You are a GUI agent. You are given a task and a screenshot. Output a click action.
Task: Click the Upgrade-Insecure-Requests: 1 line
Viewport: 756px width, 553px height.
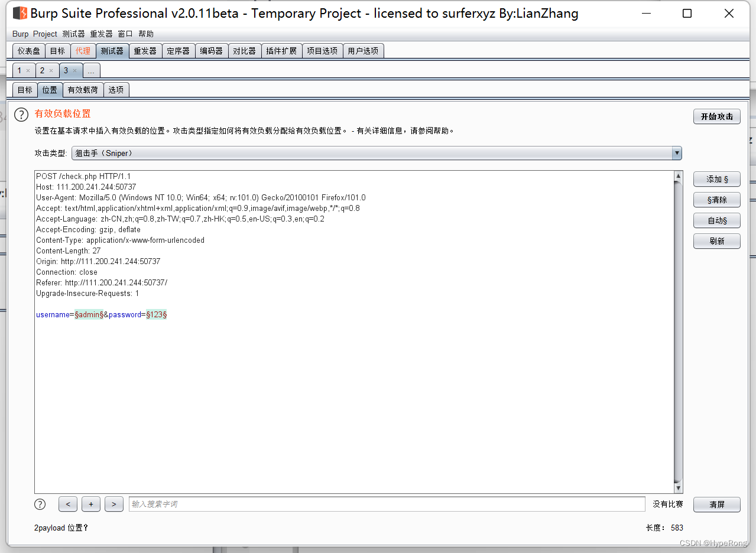[x=87, y=294]
